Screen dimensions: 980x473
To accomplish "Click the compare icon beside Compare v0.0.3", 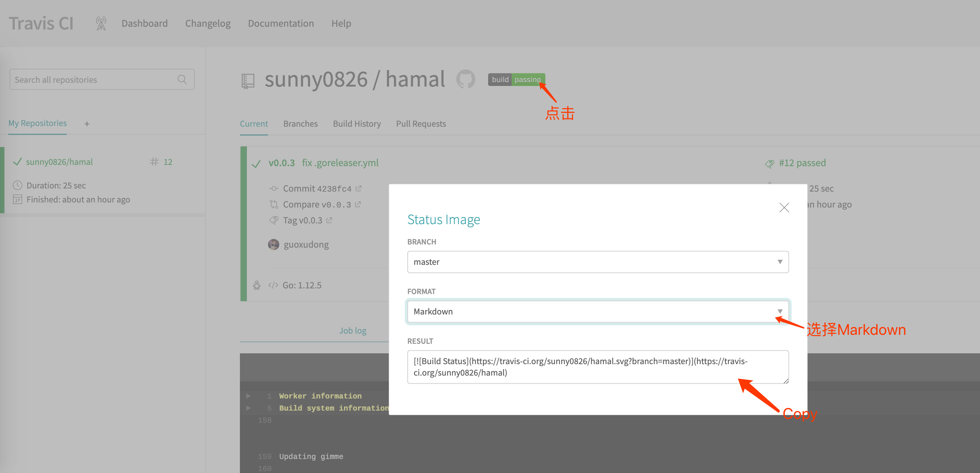I will (x=274, y=205).
